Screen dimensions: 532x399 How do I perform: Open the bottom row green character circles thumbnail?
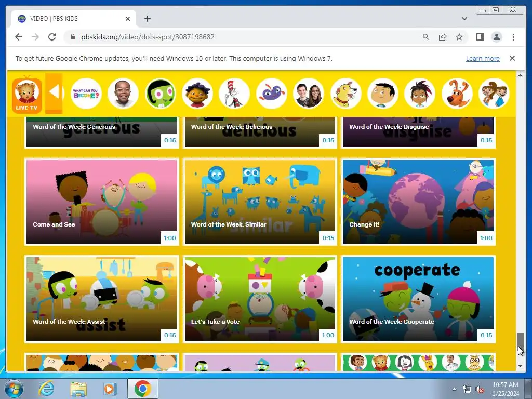(418, 363)
